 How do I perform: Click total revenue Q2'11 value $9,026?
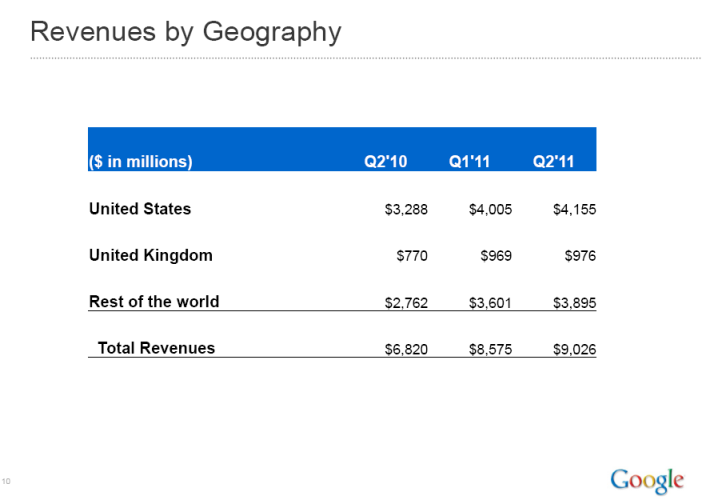[x=574, y=349]
